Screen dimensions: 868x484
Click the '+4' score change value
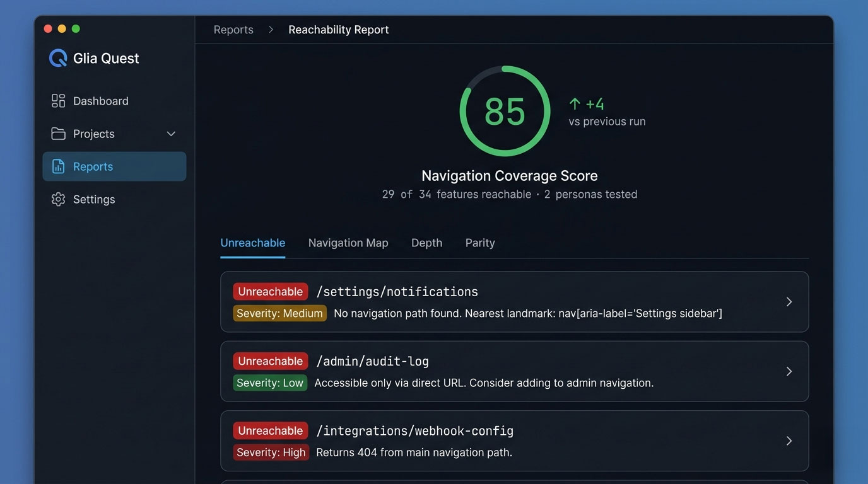pyautogui.click(x=595, y=104)
